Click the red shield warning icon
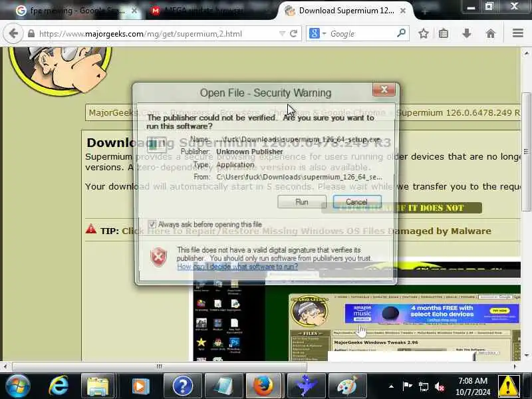The width and height of the screenshot is (532, 399). click(x=158, y=257)
